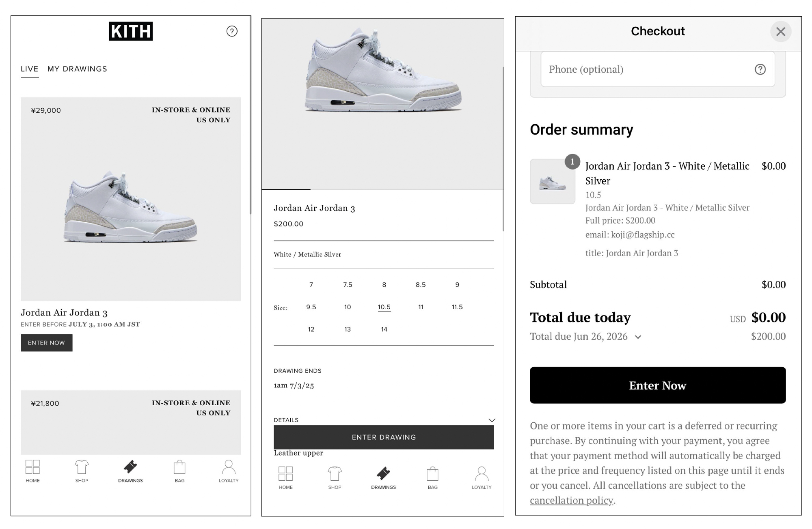Click the phone field help icon
This screenshot has height=529, width=812.
click(x=760, y=69)
